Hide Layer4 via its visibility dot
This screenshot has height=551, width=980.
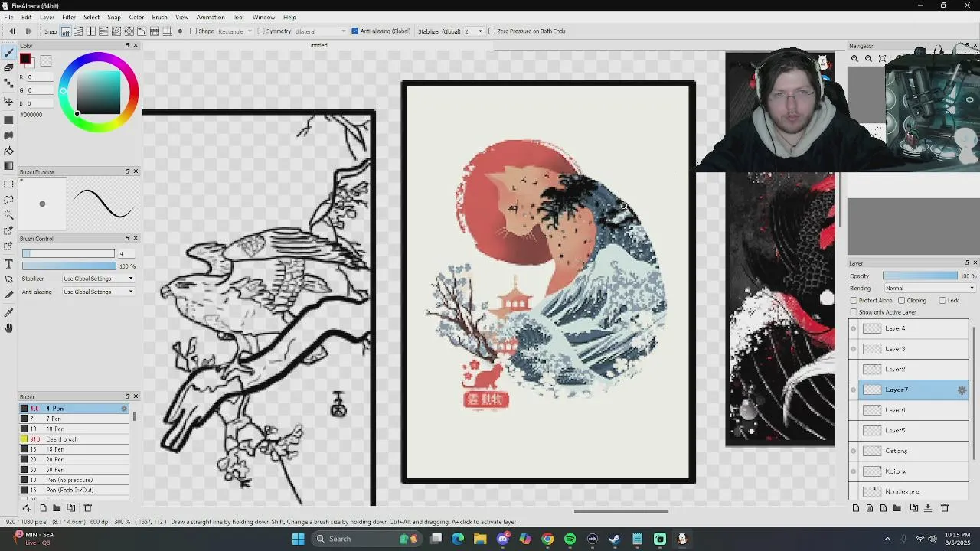(x=854, y=328)
